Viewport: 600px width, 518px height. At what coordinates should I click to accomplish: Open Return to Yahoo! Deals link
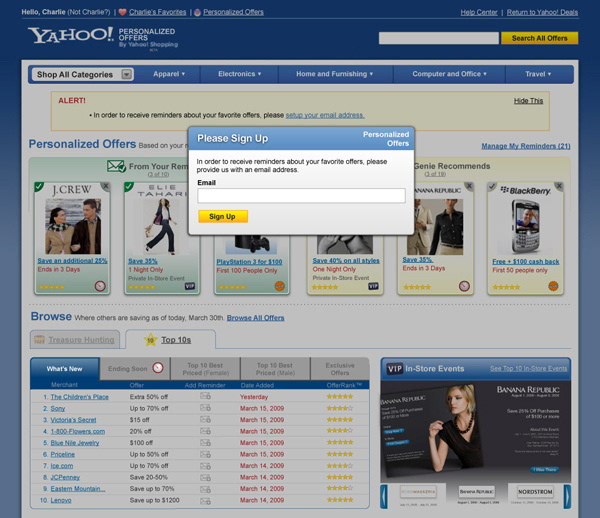point(542,12)
